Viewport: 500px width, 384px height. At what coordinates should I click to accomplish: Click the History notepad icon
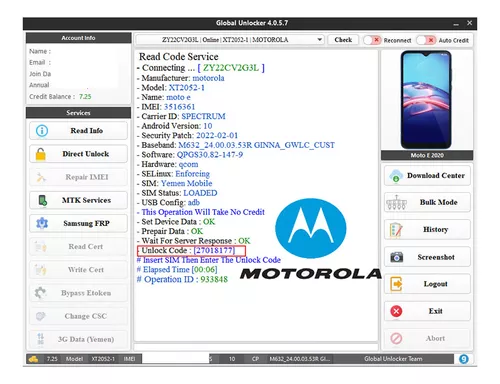tap(396, 230)
